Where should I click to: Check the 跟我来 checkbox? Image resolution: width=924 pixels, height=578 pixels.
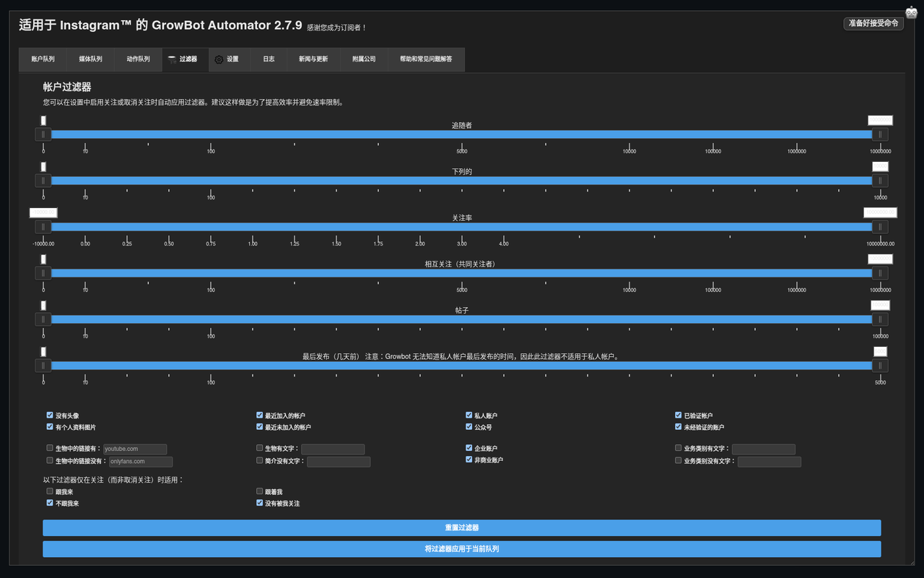tap(50, 491)
